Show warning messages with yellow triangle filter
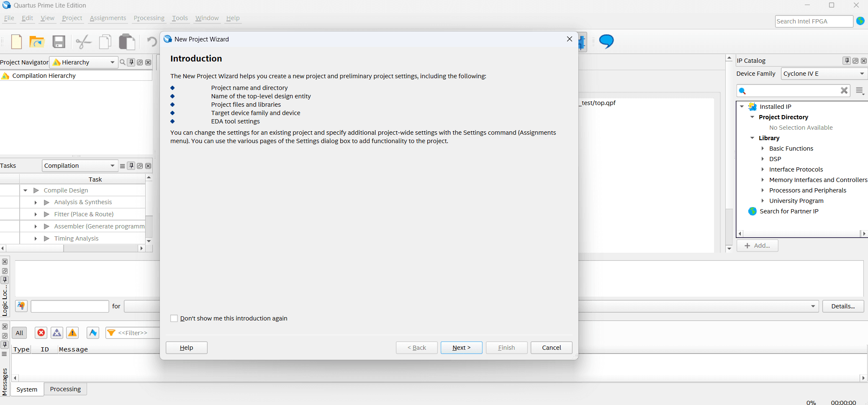The height and width of the screenshot is (405, 868). point(72,333)
